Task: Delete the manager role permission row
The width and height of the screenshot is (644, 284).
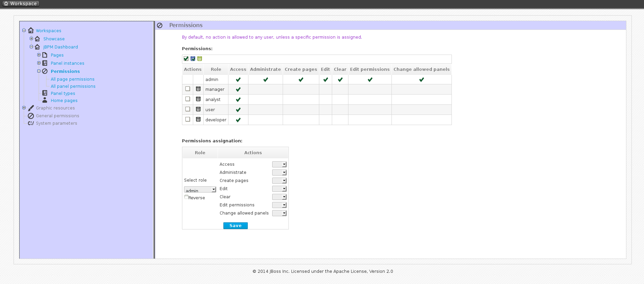Action: pyautogui.click(x=198, y=89)
